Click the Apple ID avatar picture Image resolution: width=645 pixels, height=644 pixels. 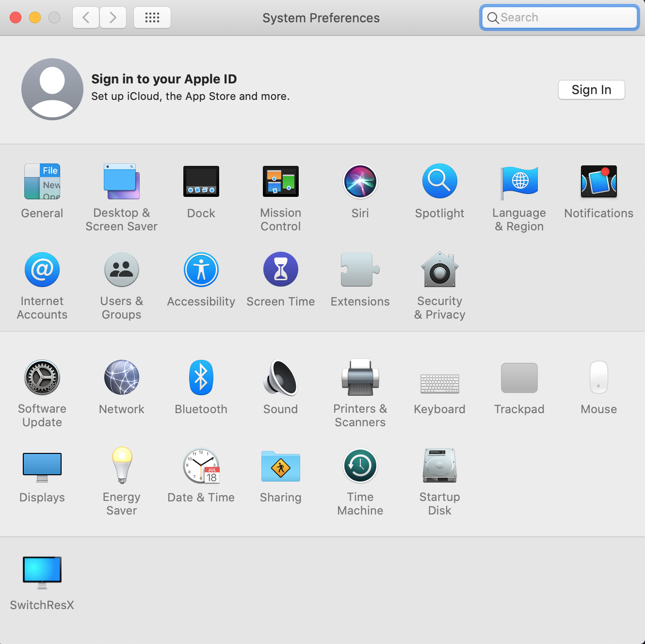pyautogui.click(x=52, y=89)
